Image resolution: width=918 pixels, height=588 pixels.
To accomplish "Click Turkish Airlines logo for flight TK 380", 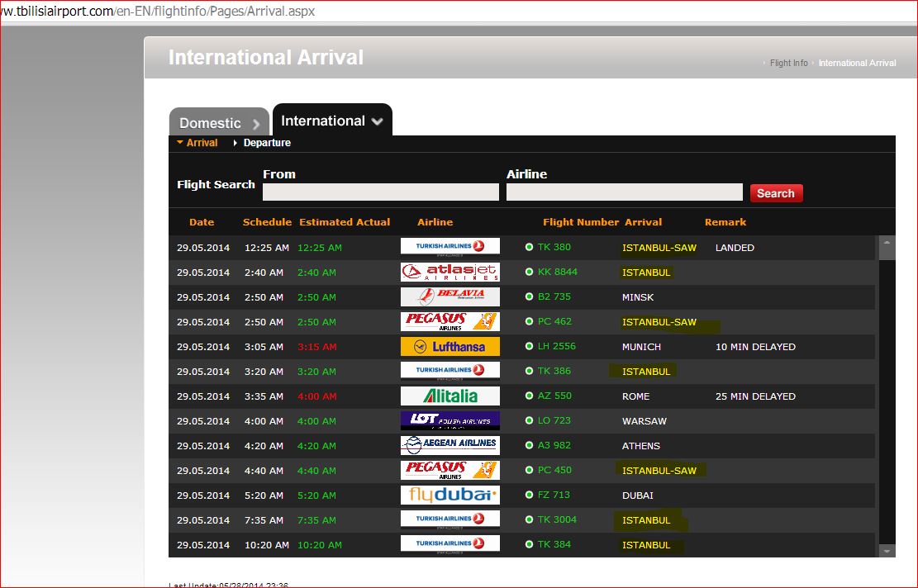I will [449, 247].
